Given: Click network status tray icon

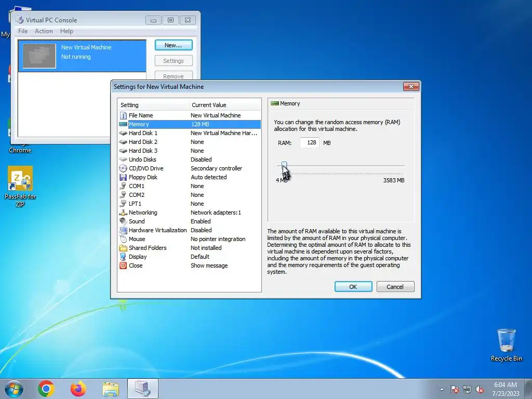Looking at the screenshot, I should [467, 389].
